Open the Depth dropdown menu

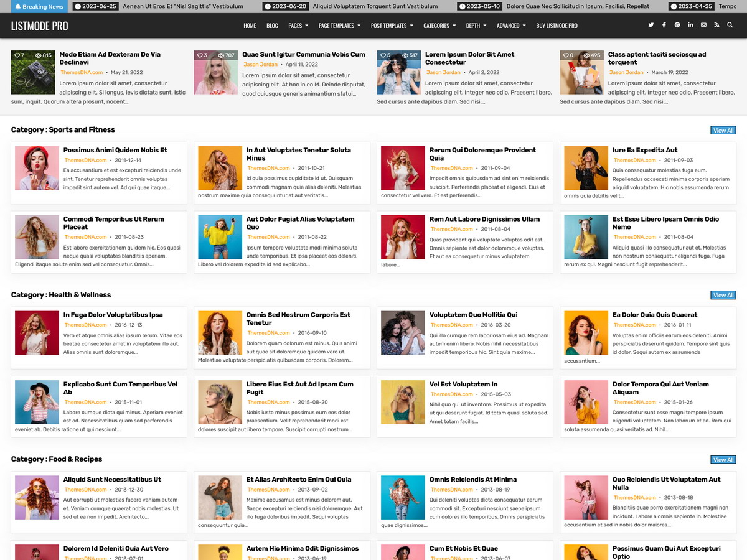(x=476, y=26)
